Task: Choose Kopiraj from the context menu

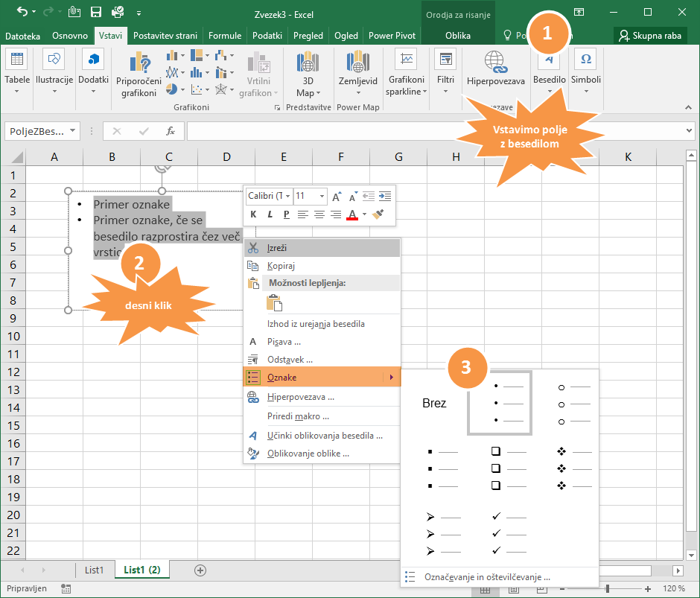Action: (322, 266)
